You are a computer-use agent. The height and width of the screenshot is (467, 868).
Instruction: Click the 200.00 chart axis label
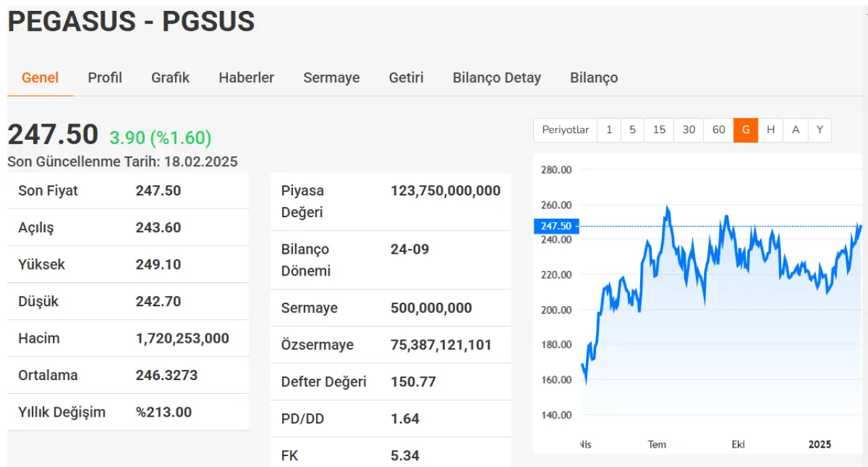(556, 310)
